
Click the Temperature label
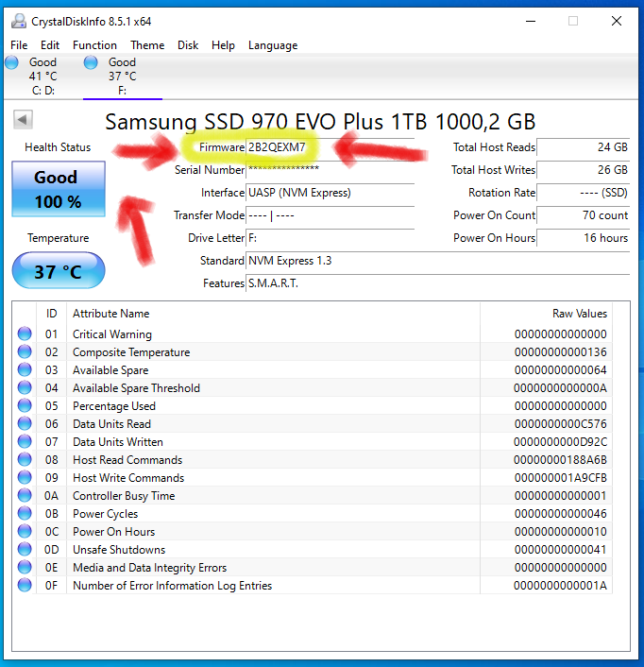[x=59, y=238]
